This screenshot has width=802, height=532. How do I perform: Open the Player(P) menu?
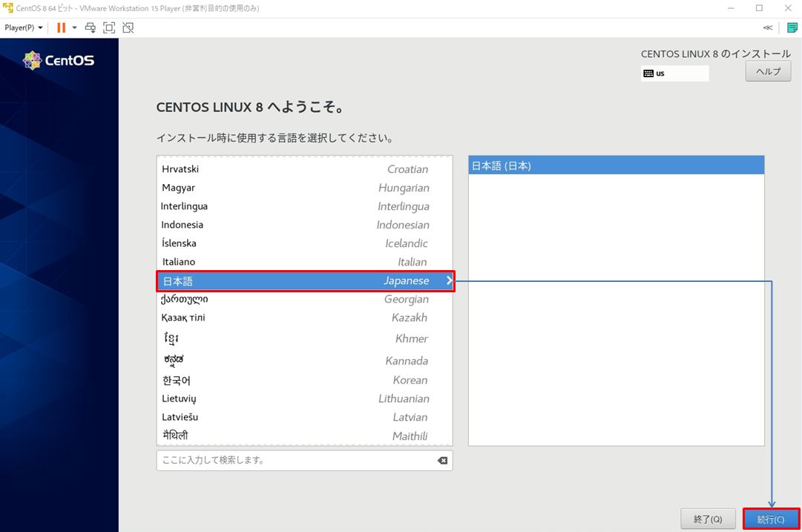click(x=24, y=27)
